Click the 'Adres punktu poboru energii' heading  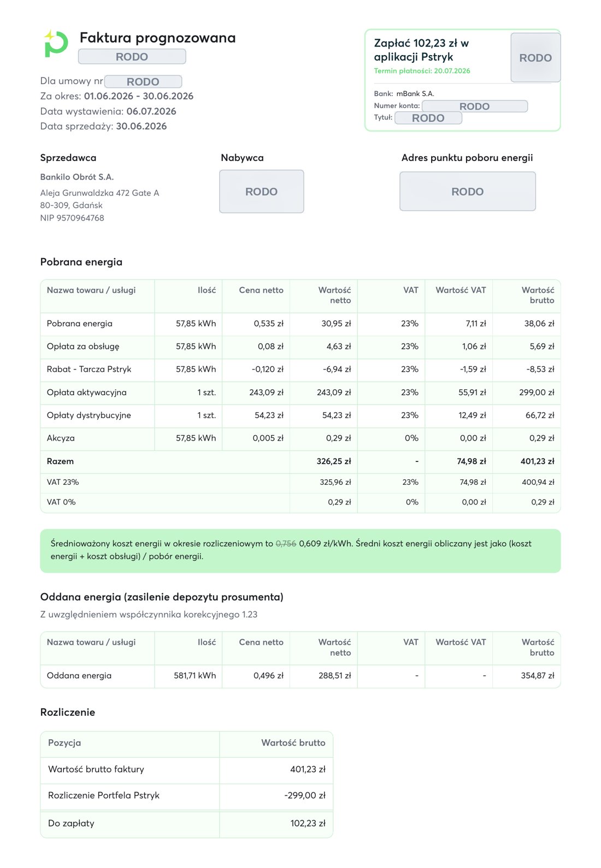pos(467,158)
